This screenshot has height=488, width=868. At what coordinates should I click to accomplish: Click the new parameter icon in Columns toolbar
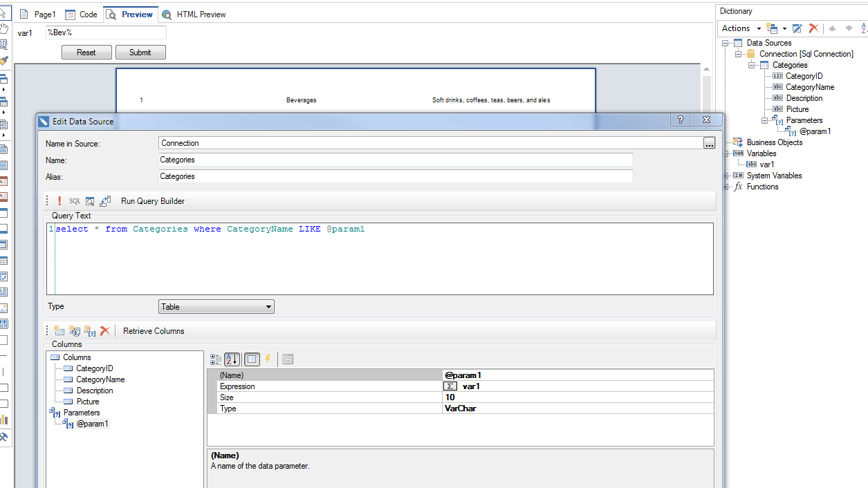(x=90, y=331)
